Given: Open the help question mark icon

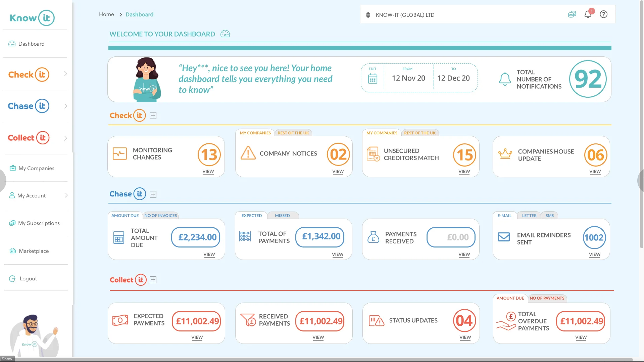Looking at the screenshot, I should [x=604, y=14].
